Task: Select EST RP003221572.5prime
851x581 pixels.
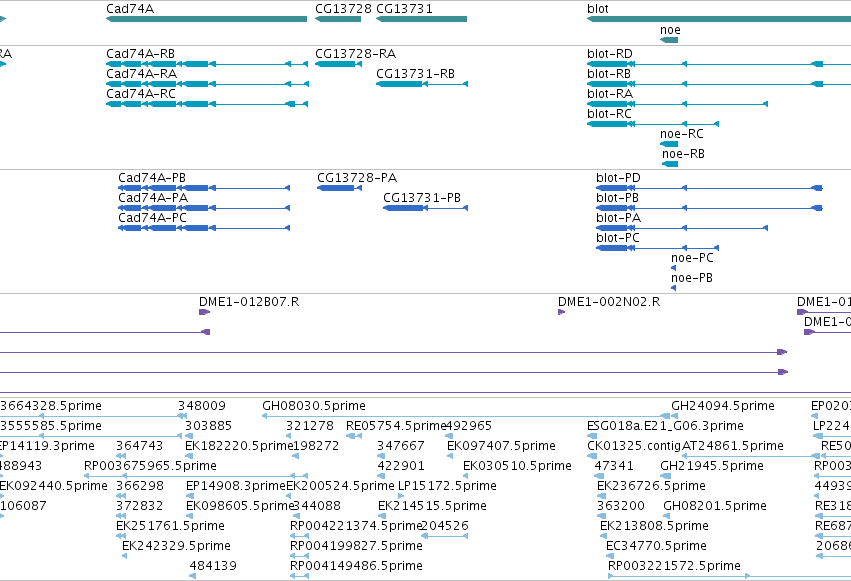Action: (674, 566)
